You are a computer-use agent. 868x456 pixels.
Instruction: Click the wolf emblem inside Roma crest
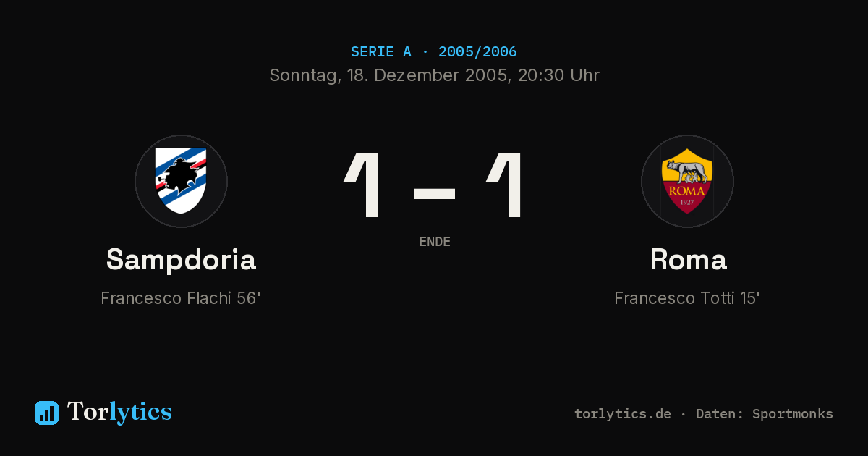[x=687, y=171]
